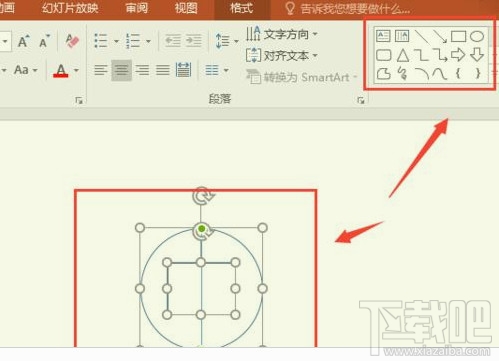Viewport: 499px width, 361px height.
Task: Open the font color dropdown arrow
Action: (76, 70)
